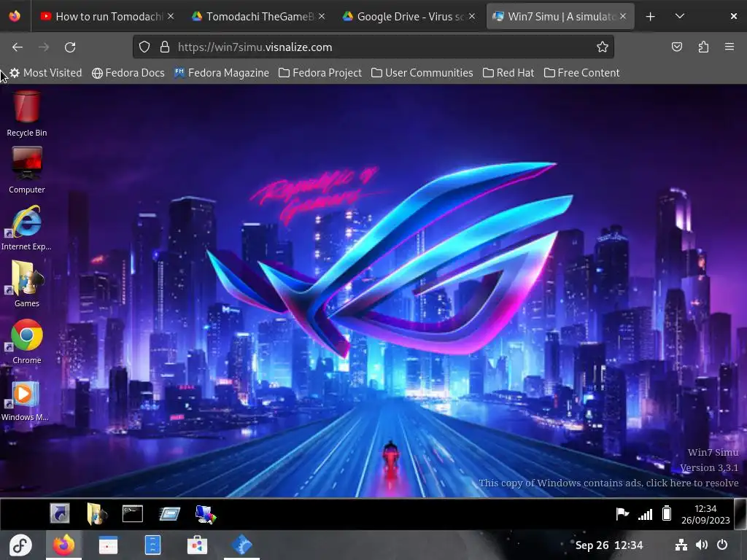
Task: Open Command Prompt icon in Win7 taskbar
Action: click(133, 514)
